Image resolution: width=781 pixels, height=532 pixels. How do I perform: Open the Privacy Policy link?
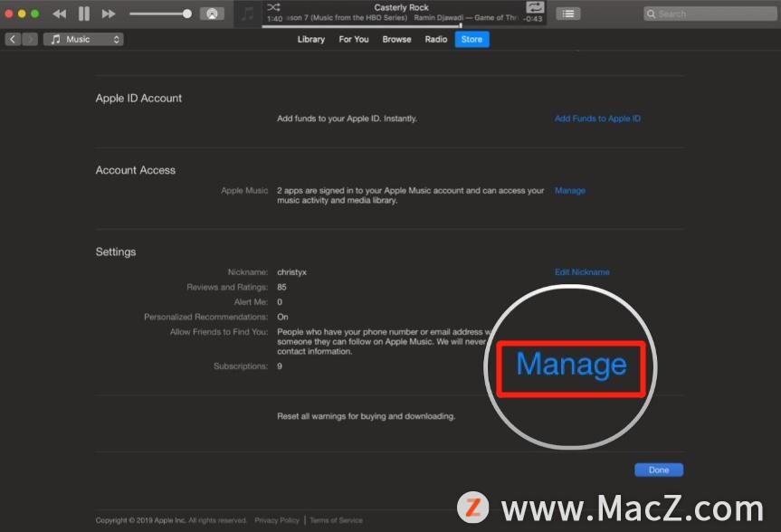[x=277, y=520]
